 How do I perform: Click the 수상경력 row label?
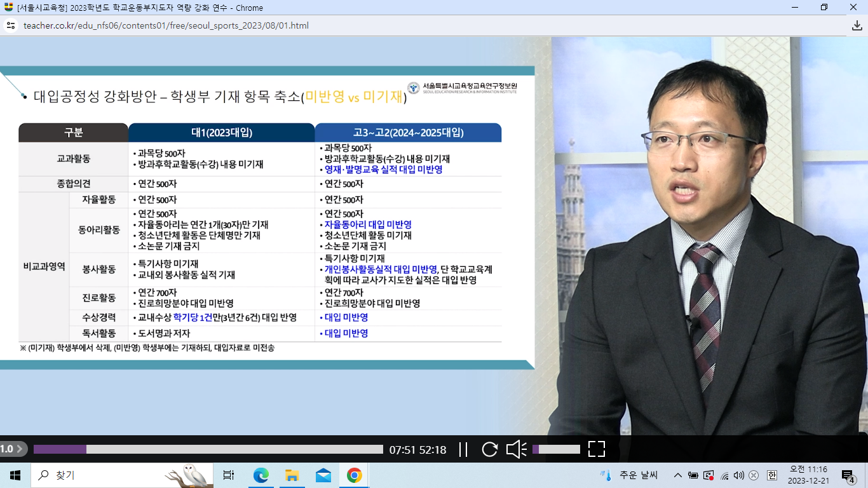pos(98,317)
